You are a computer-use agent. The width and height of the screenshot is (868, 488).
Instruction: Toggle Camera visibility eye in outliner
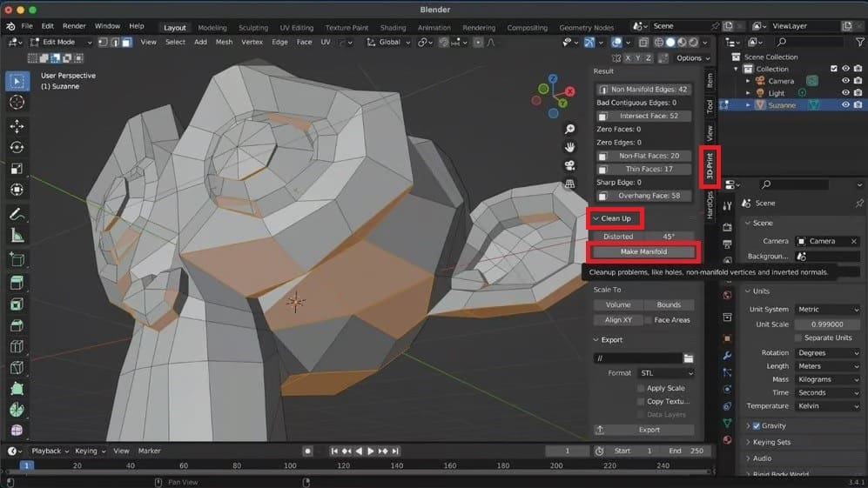(x=845, y=81)
